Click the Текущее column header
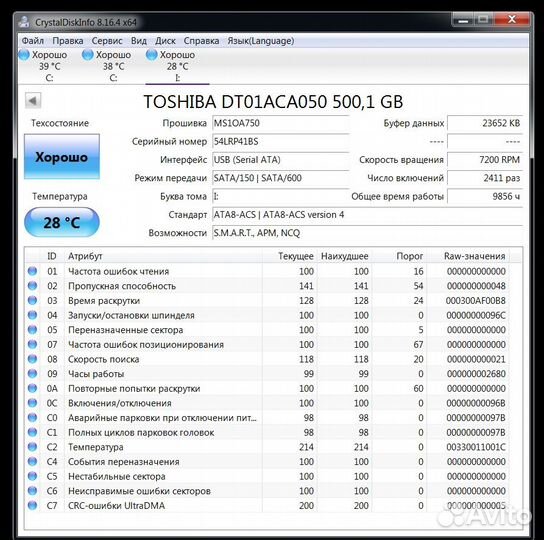 pyautogui.click(x=290, y=256)
